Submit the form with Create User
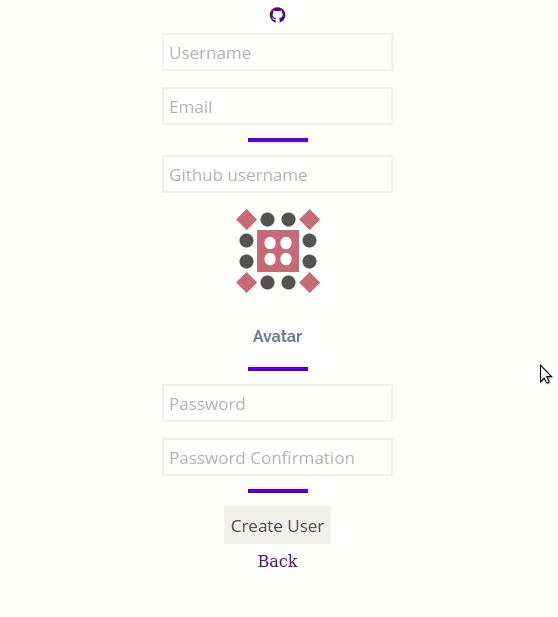 [277, 525]
